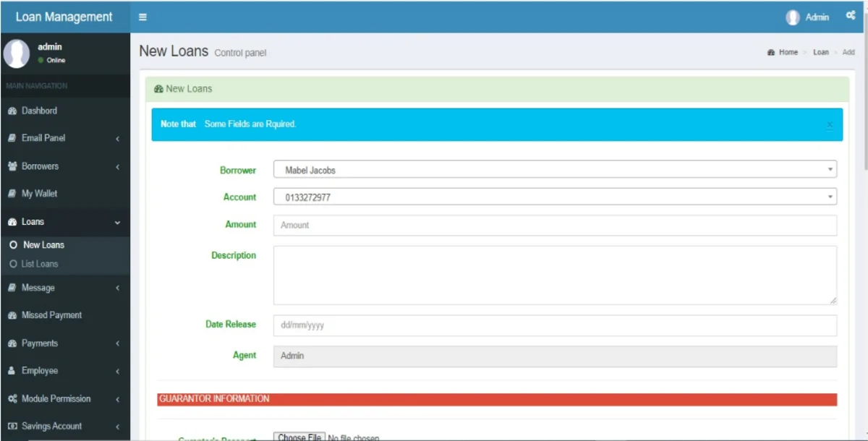
Task: Expand the Savings Account submenu chevron
Action: click(117, 427)
